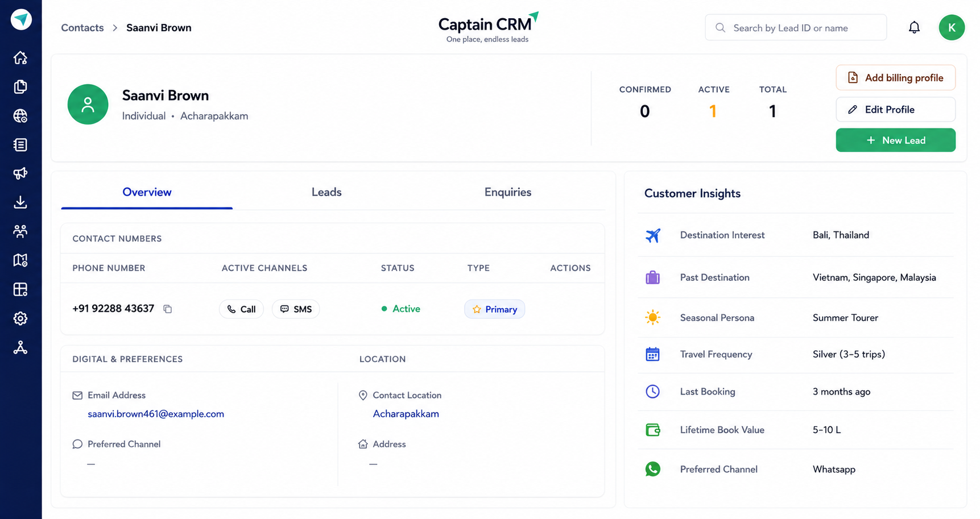This screenshot has width=980, height=519.
Task: Click 3 months ago value
Action: 841,392
